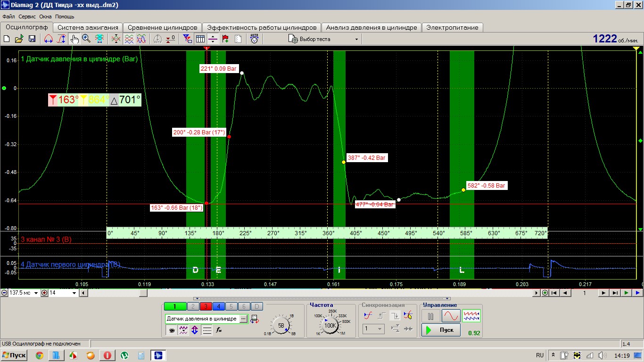The width and height of the screenshot is (644, 362).
Task: Click the channel swap icon beside sensor field
Action: point(255,319)
